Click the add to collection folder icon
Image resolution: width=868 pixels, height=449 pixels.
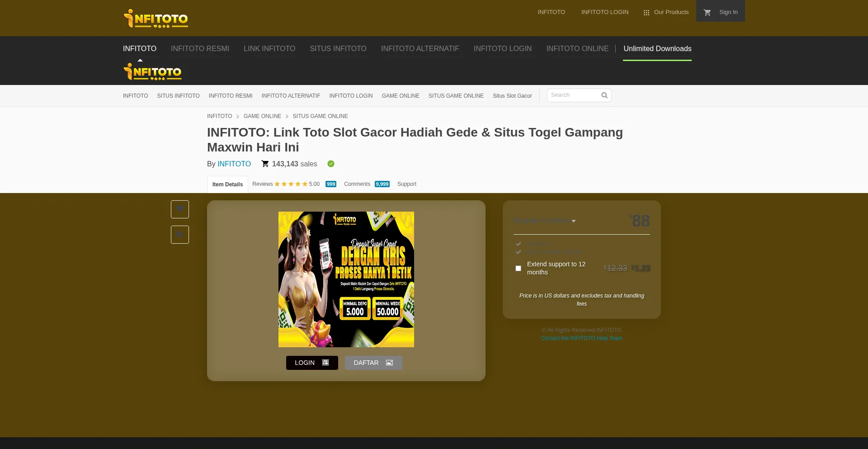180,234
